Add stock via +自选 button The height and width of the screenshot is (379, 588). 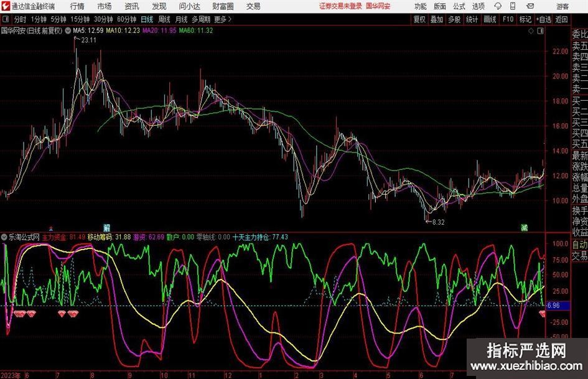coord(543,19)
